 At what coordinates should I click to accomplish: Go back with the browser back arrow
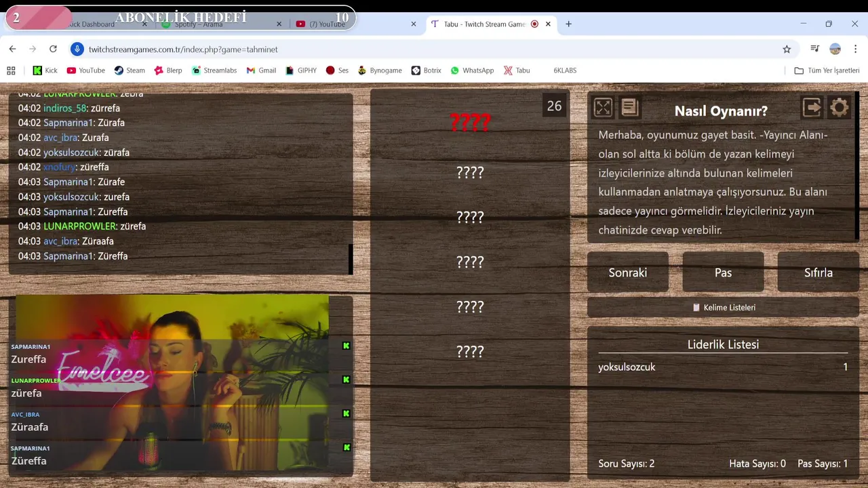tap(12, 49)
